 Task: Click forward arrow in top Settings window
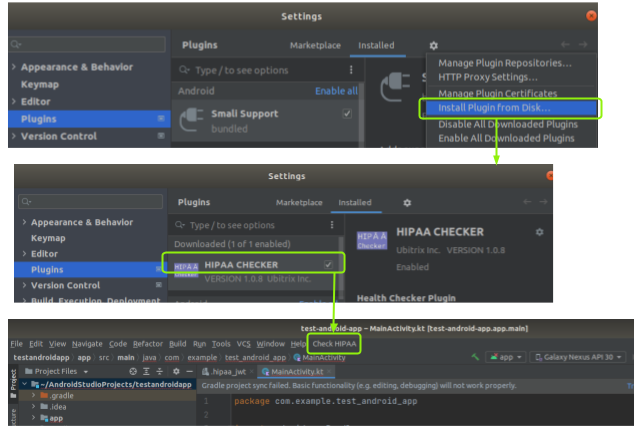coord(583,44)
